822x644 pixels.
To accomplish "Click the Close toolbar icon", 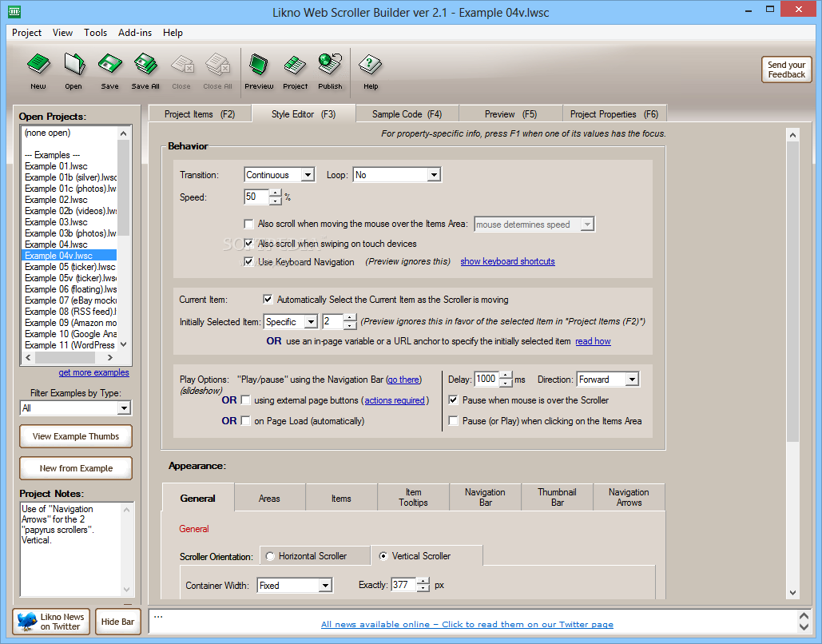I will [x=181, y=71].
